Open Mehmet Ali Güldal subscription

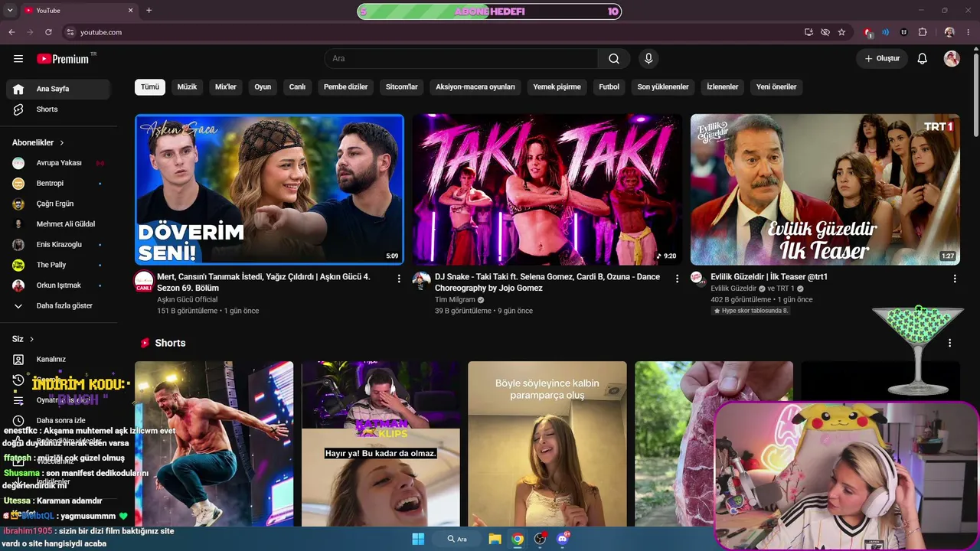click(58, 224)
